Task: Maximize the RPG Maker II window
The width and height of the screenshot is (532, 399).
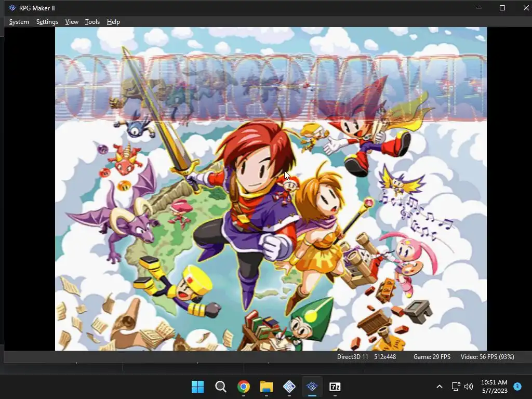Action: pos(502,8)
